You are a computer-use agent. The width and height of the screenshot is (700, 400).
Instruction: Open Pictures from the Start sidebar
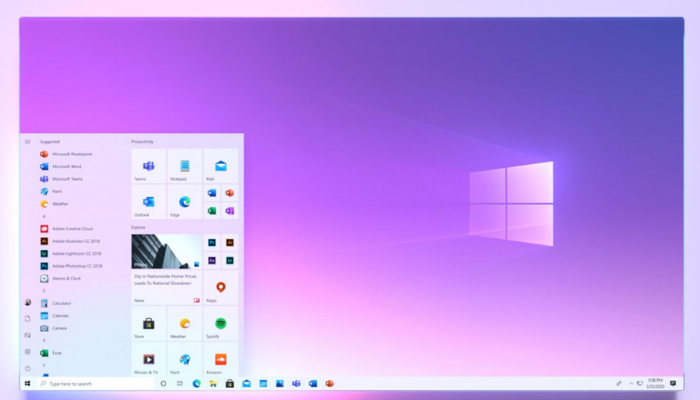click(28, 335)
